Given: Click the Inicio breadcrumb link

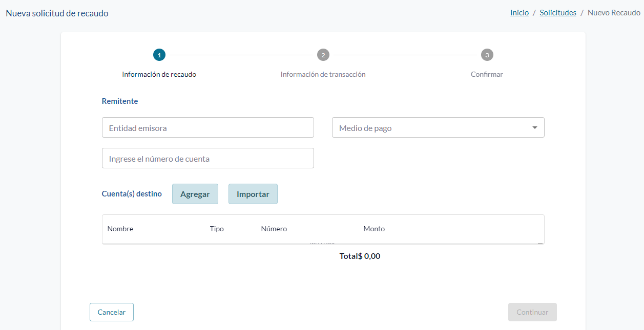Looking at the screenshot, I should coord(520,13).
